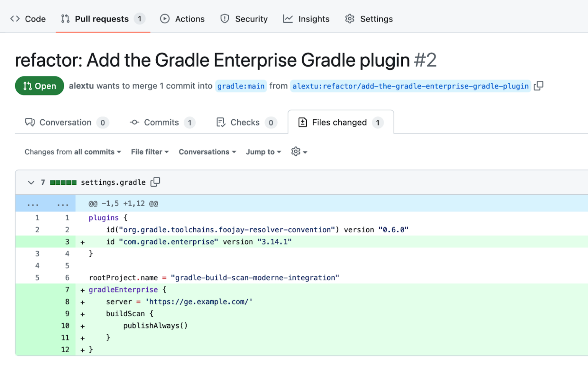This screenshot has width=588, height=389.
Task: Collapse the settings.gradle file diff
Action: 31,182
